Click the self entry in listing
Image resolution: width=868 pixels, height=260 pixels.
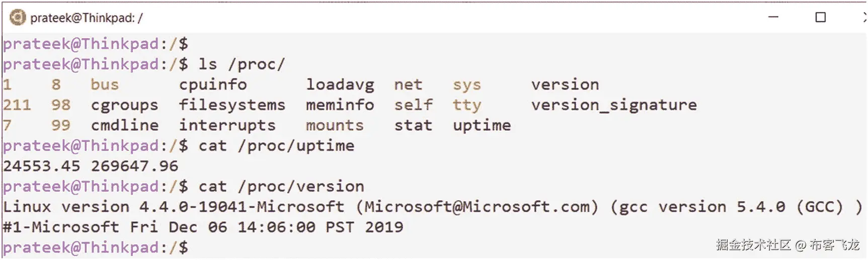[413, 105]
